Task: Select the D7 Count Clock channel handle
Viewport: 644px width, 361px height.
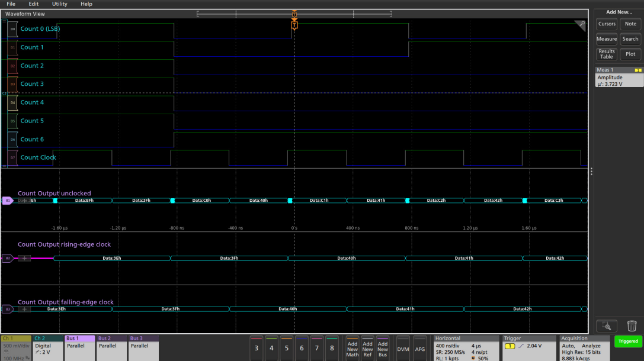Action: tap(12, 157)
